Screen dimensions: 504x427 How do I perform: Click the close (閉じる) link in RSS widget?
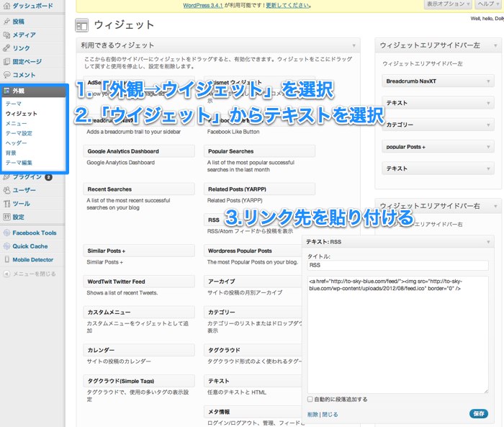pos(330,415)
